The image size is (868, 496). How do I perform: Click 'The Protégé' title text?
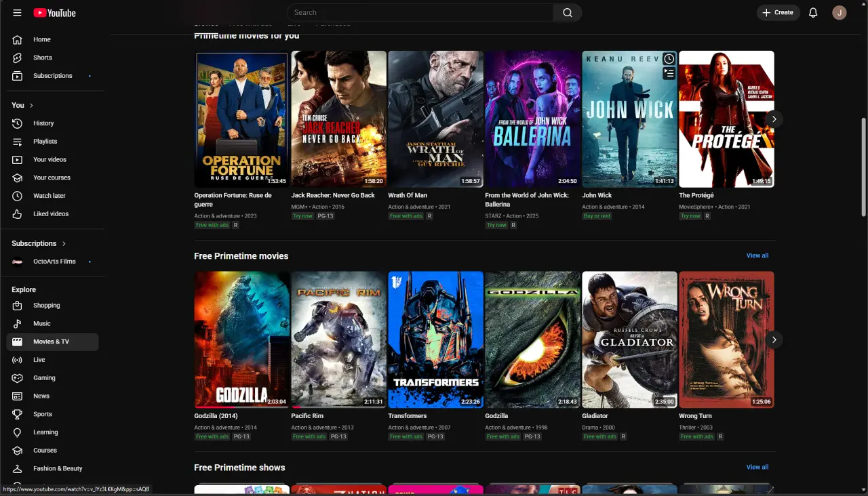point(696,195)
